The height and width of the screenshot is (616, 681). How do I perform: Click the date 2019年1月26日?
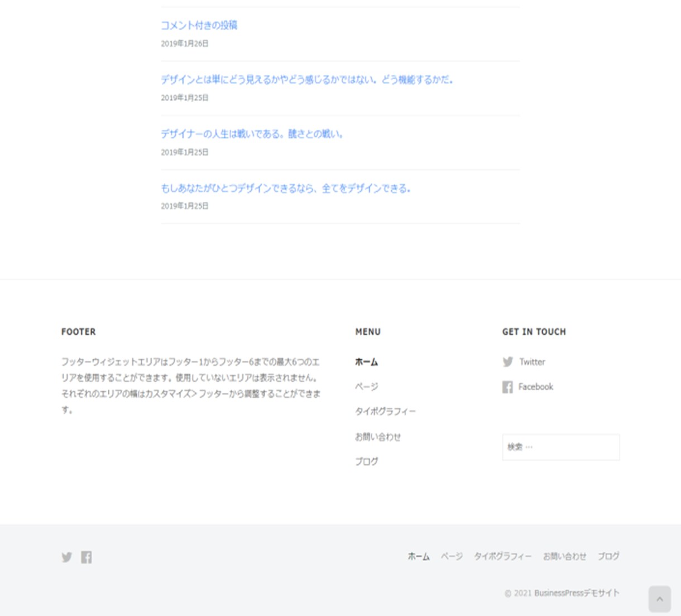click(185, 44)
